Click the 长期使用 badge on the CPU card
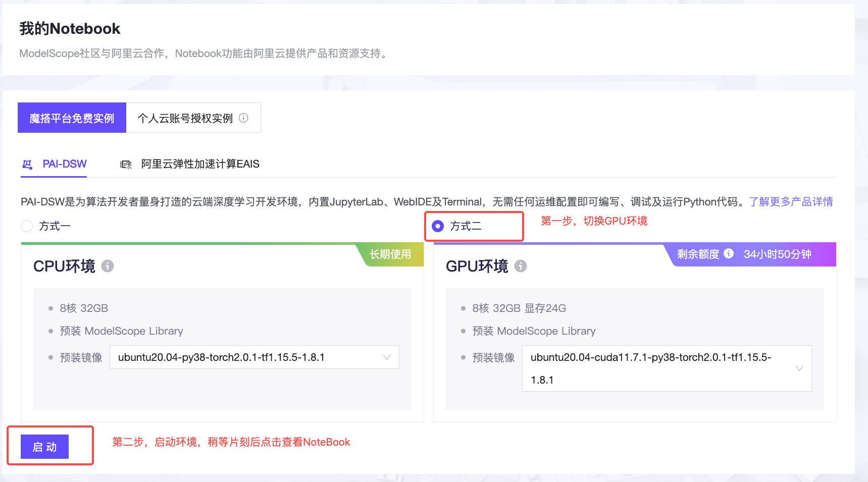 point(390,254)
